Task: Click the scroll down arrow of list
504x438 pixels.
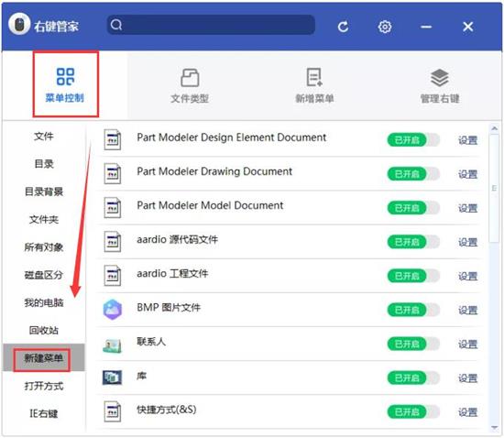Action: click(x=494, y=428)
